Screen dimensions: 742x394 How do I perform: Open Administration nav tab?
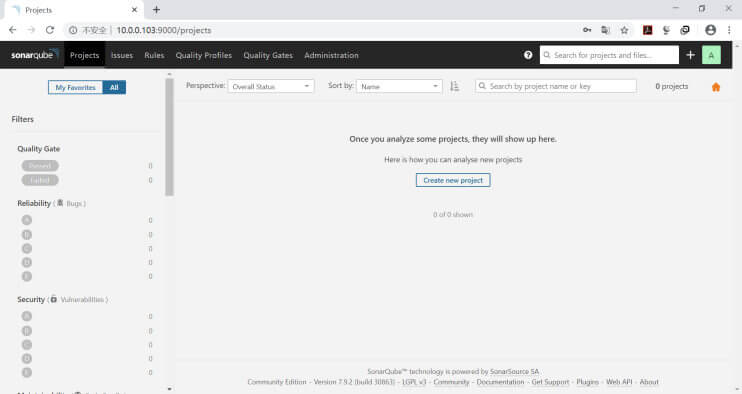[x=331, y=55]
